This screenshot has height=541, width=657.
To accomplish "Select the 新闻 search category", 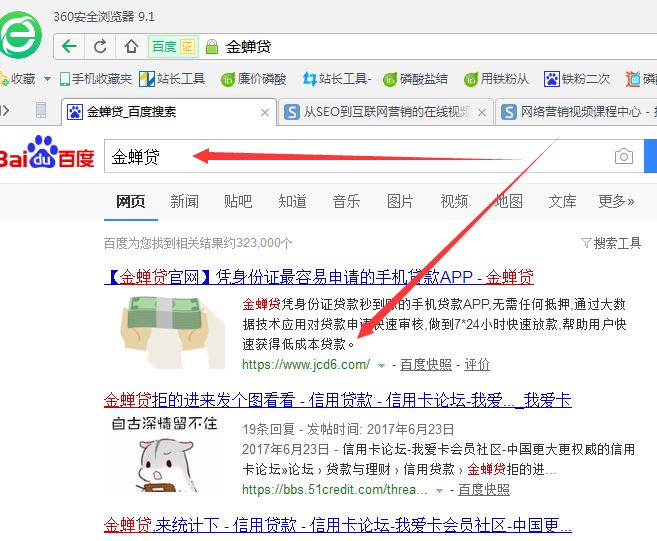I will [x=184, y=201].
